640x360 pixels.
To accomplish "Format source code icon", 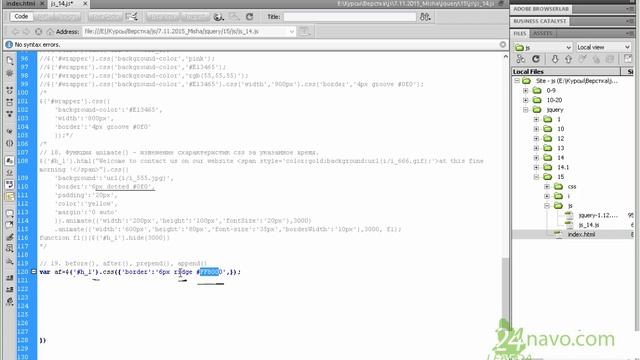I will [10, 302].
